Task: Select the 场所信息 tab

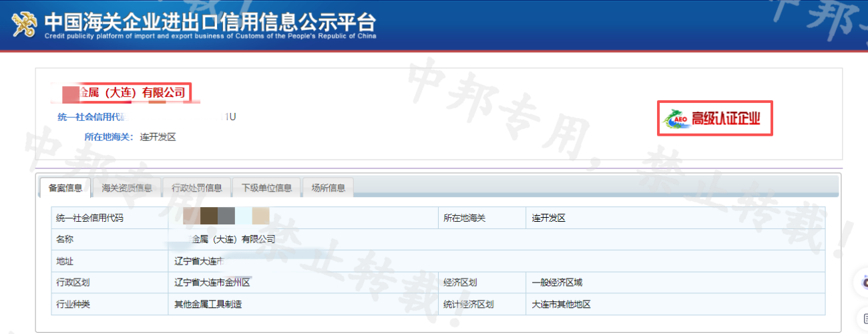Action: pyautogui.click(x=328, y=188)
